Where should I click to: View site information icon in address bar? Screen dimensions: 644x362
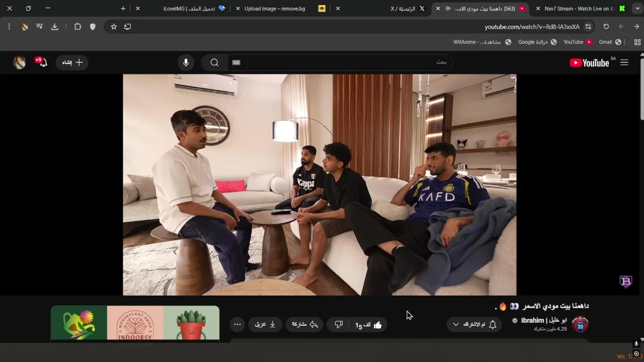point(588,27)
